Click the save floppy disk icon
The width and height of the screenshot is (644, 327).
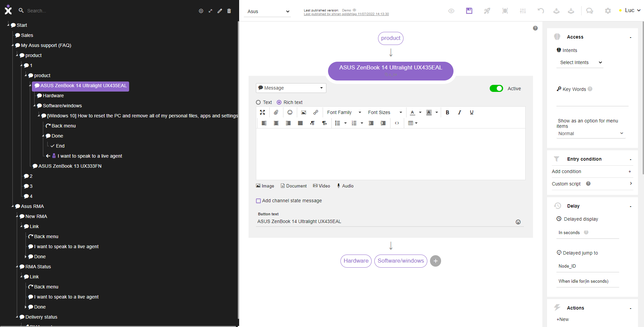point(469,11)
